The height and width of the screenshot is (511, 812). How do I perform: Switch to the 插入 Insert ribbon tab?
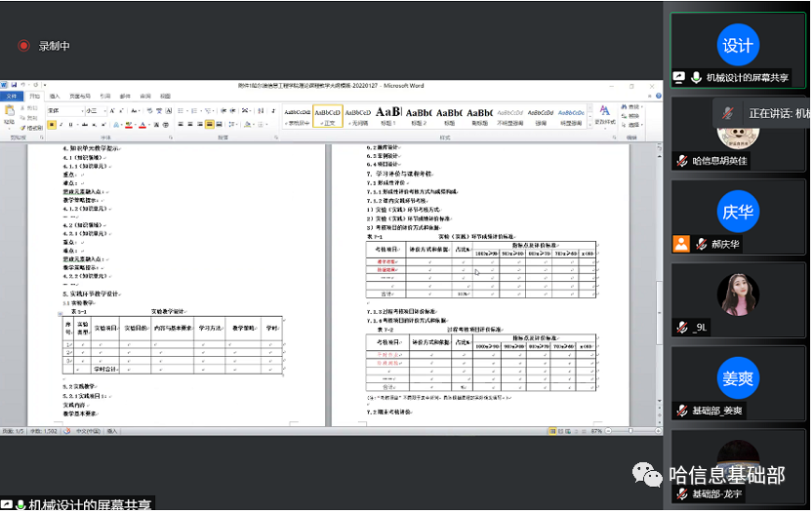tap(55, 97)
